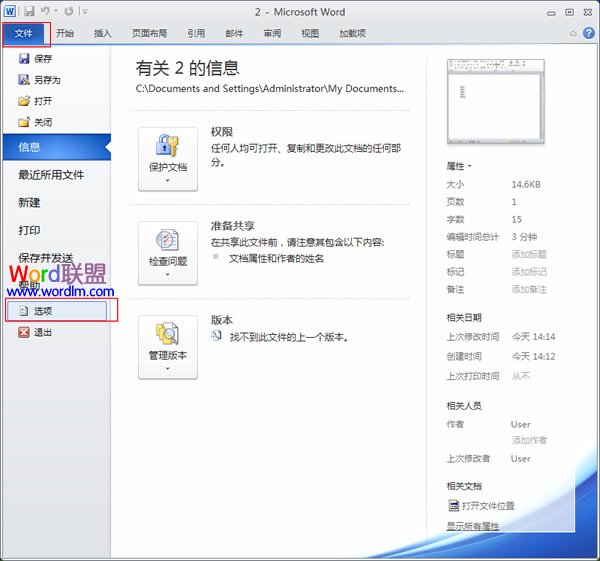Click 添加标记 to add a tag

529,272
